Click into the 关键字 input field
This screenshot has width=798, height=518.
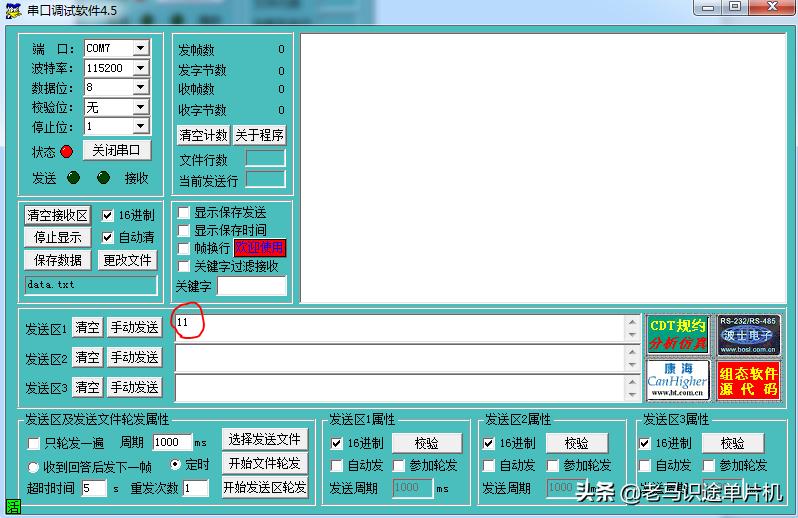coord(251,286)
